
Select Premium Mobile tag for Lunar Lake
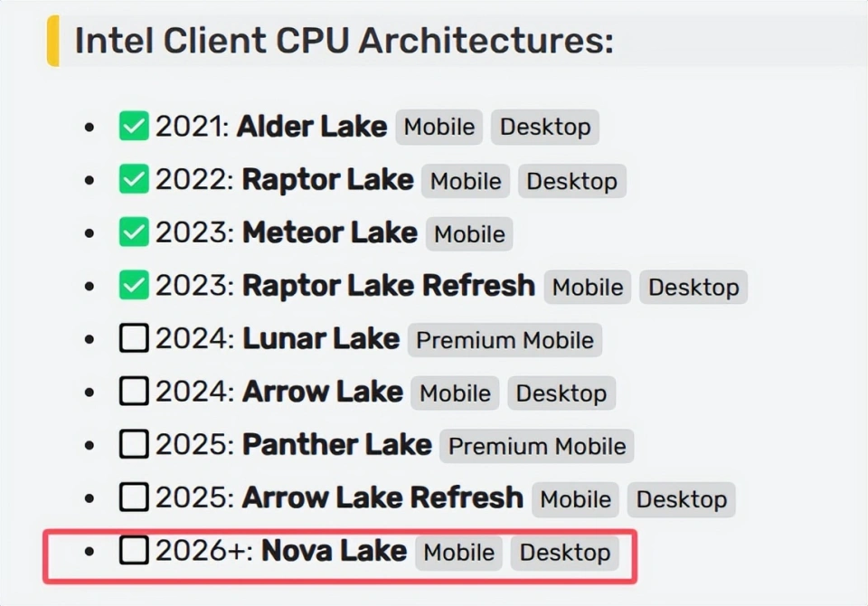(505, 340)
